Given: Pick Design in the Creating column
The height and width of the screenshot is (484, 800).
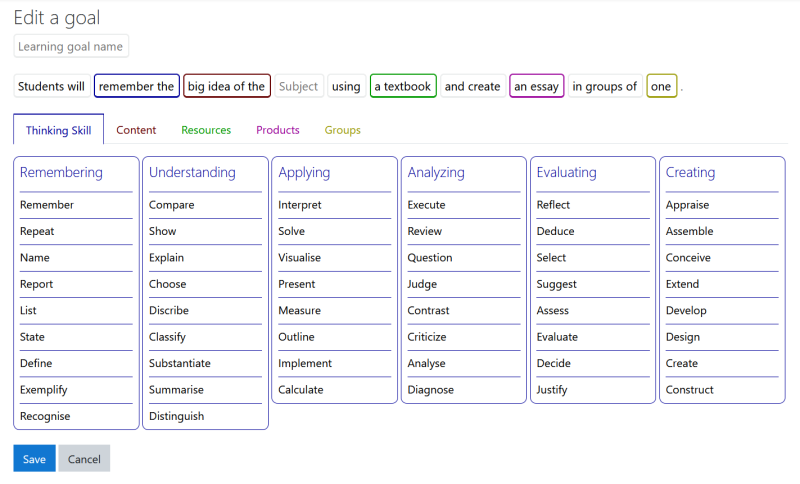Looking at the screenshot, I should click(x=683, y=337).
